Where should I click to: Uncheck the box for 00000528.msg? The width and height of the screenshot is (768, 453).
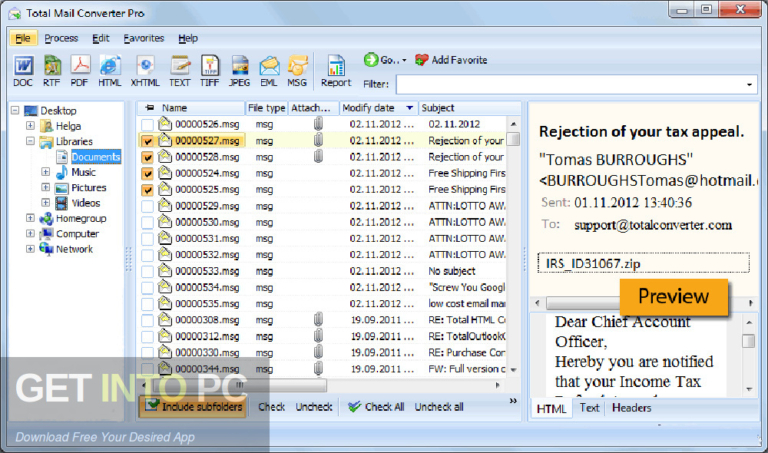pos(147,157)
